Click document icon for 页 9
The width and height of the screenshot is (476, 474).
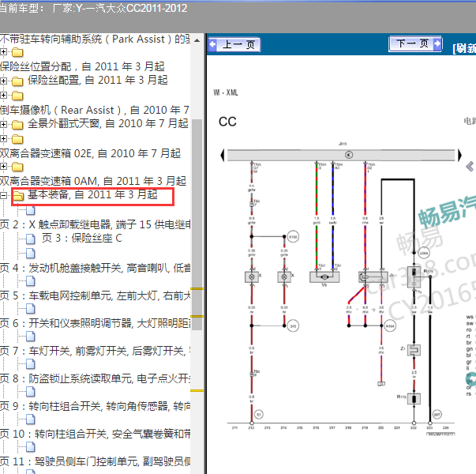coord(31,392)
